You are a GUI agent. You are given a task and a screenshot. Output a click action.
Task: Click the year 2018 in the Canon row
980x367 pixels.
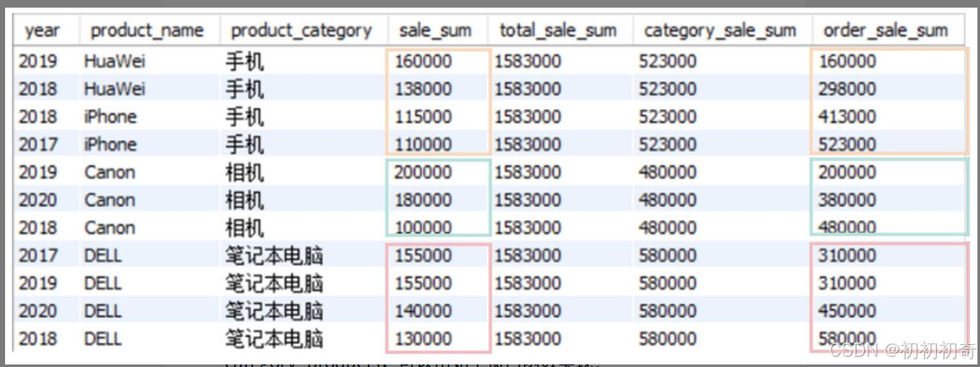click(x=37, y=227)
